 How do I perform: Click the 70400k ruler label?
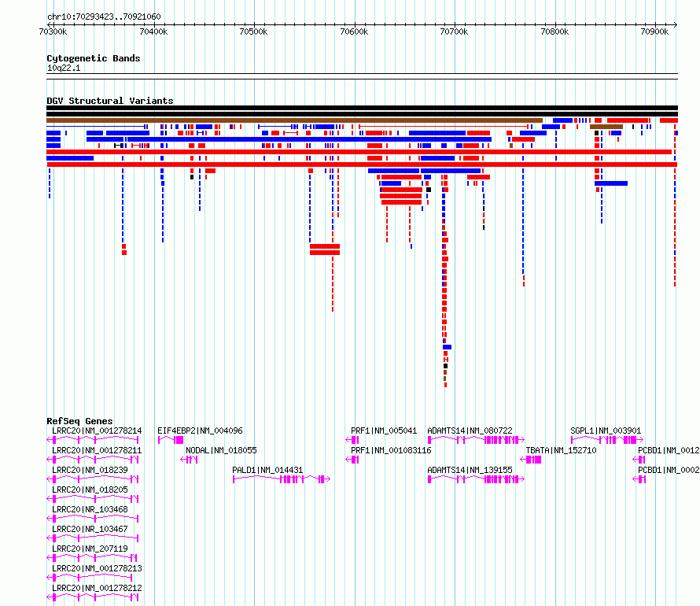tap(153, 31)
